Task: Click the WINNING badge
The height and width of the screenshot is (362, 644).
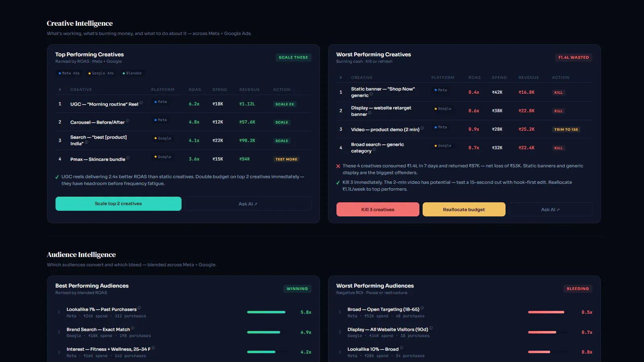Action: [297, 289]
